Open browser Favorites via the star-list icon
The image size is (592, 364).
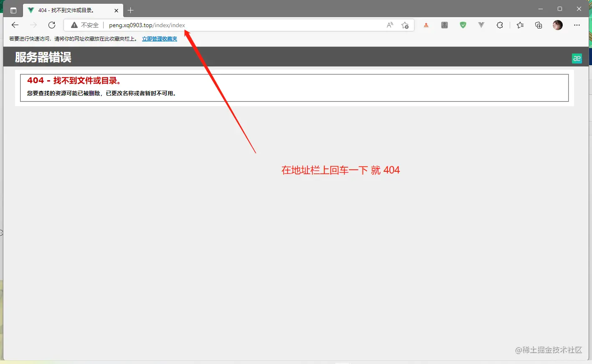(x=519, y=25)
